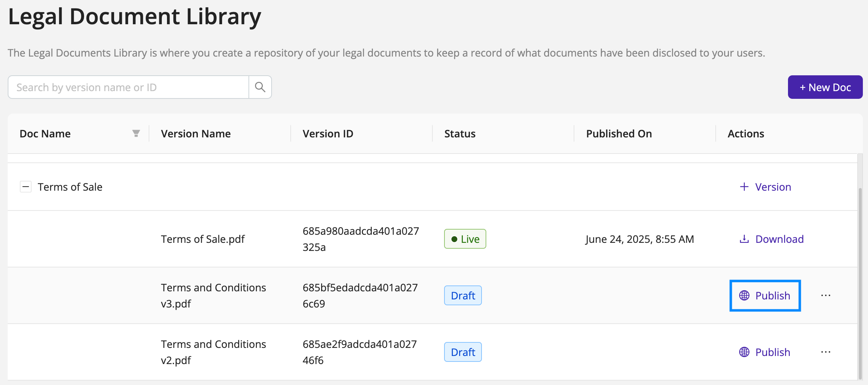Add a Version to Terms of Sale

point(765,187)
